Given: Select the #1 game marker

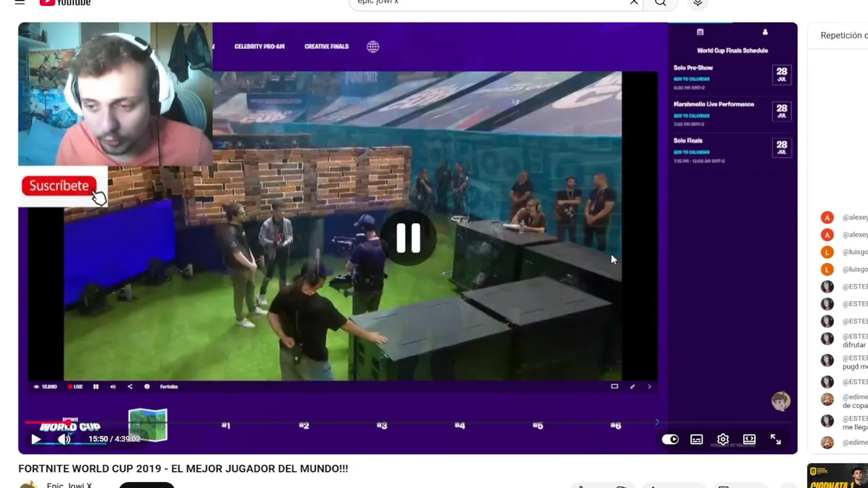Looking at the screenshot, I should (226, 426).
